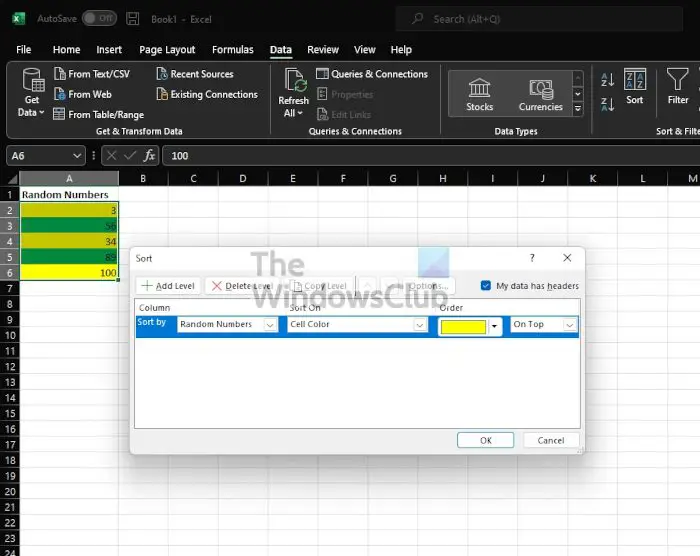Click the Save icon in title bar
700x556 pixels.
tap(133, 19)
